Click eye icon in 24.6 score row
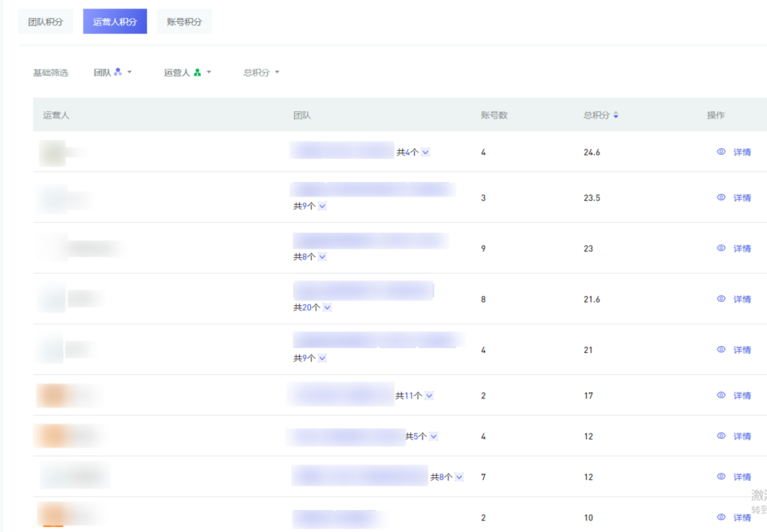This screenshot has width=767, height=532. coord(721,151)
